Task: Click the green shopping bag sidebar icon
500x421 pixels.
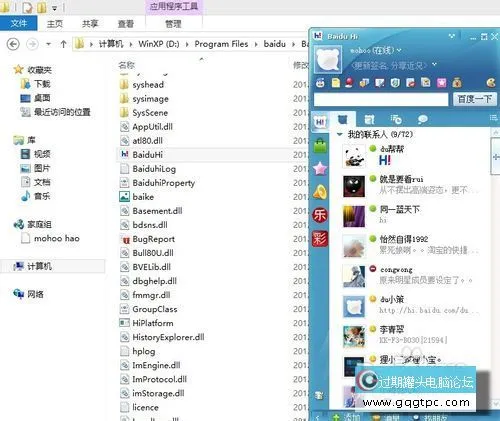Action: [320, 146]
